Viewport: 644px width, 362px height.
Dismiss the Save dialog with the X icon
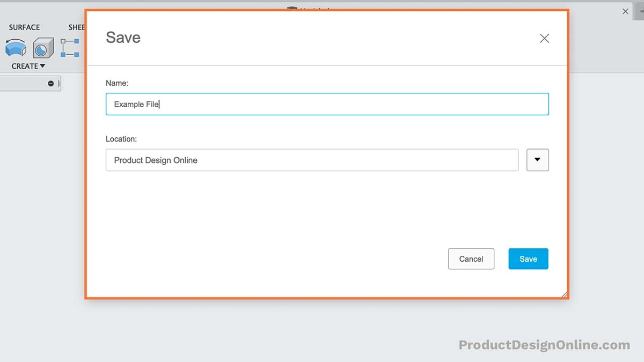[x=544, y=38]
